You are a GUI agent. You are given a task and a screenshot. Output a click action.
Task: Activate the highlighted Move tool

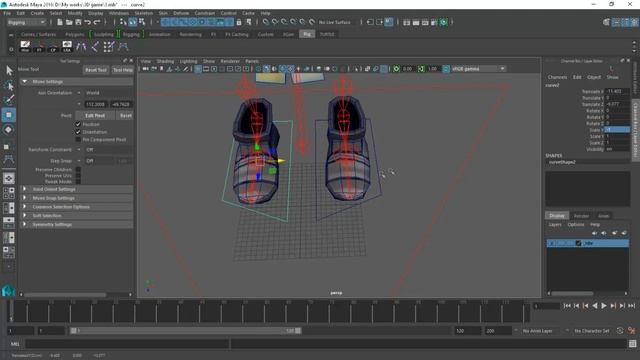[9, 115]
